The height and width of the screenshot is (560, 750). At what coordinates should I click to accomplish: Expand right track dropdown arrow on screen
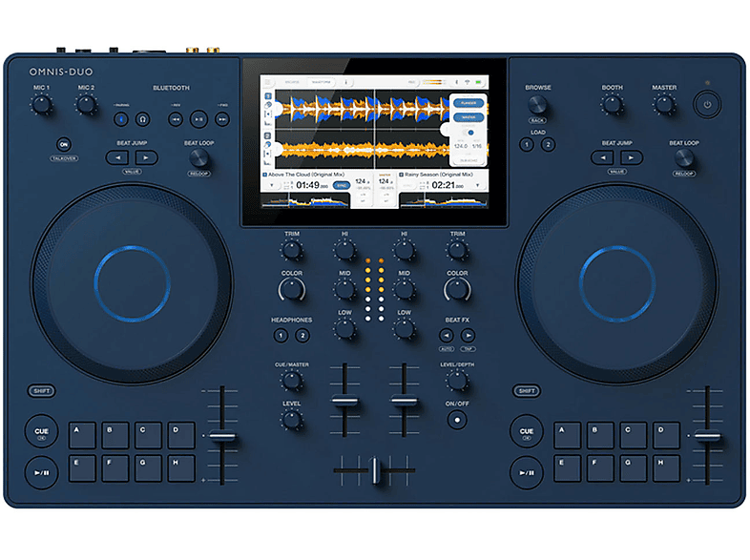click(477, 185)
